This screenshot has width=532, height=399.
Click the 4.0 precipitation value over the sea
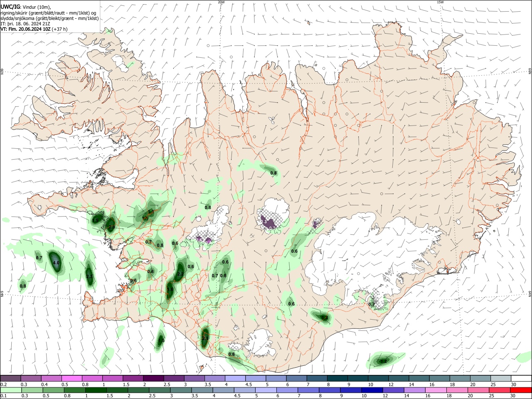tap(57, 263)
